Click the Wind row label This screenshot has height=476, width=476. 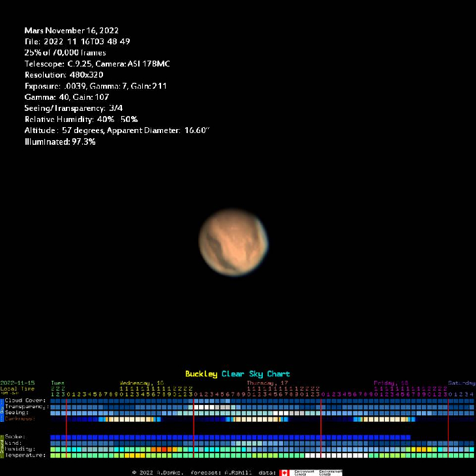click(x=14, y=443)
